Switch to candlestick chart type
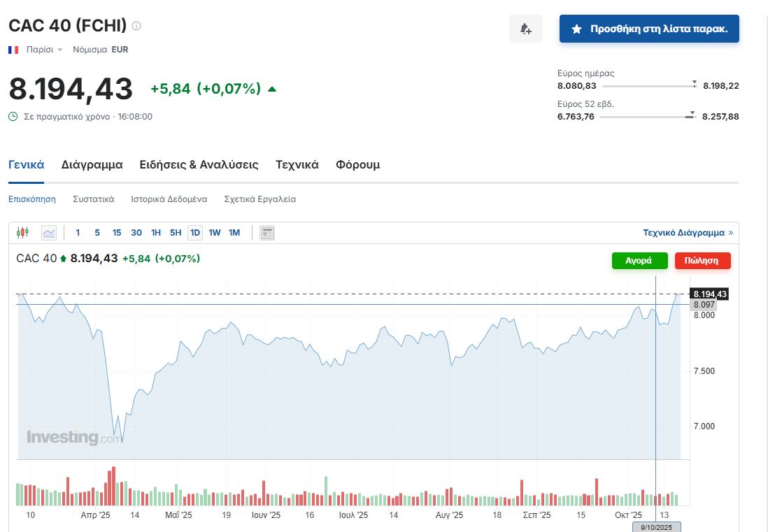The image size is (768, 532). (23, 233)
